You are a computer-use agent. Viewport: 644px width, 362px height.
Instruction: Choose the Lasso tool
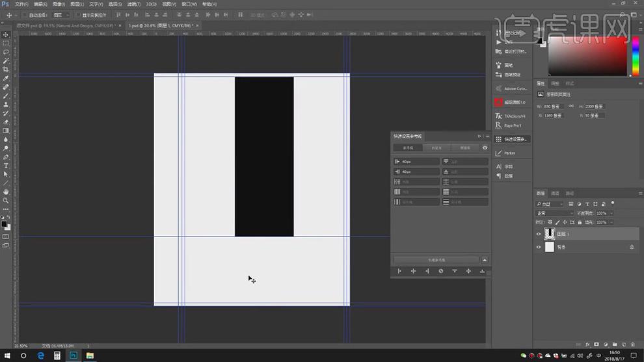(6, 51)
